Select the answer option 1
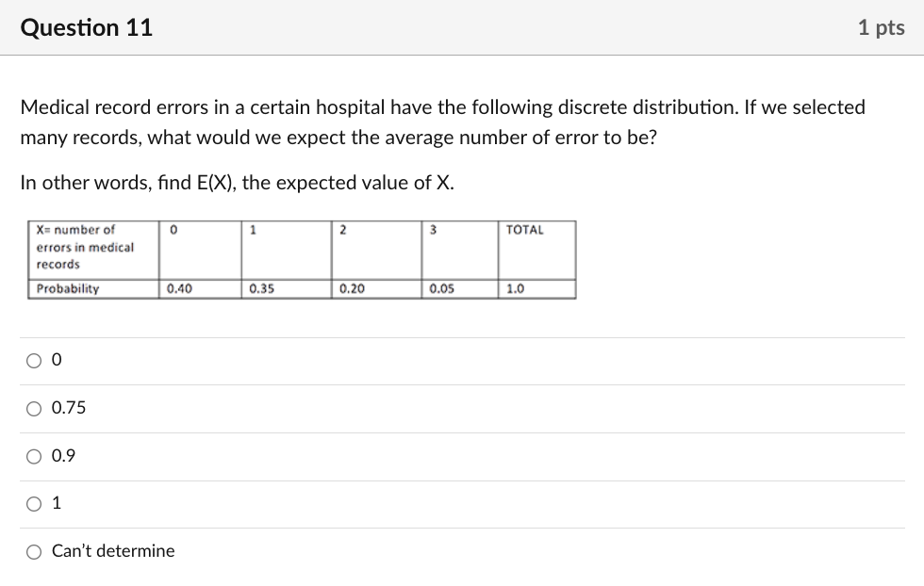This screenshot has height=586, width=924. tap(34, 503)
